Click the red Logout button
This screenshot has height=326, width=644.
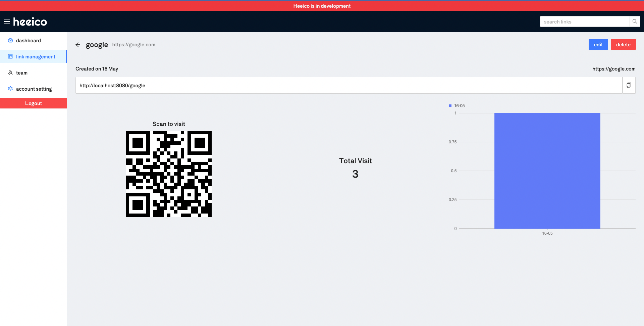34,103
